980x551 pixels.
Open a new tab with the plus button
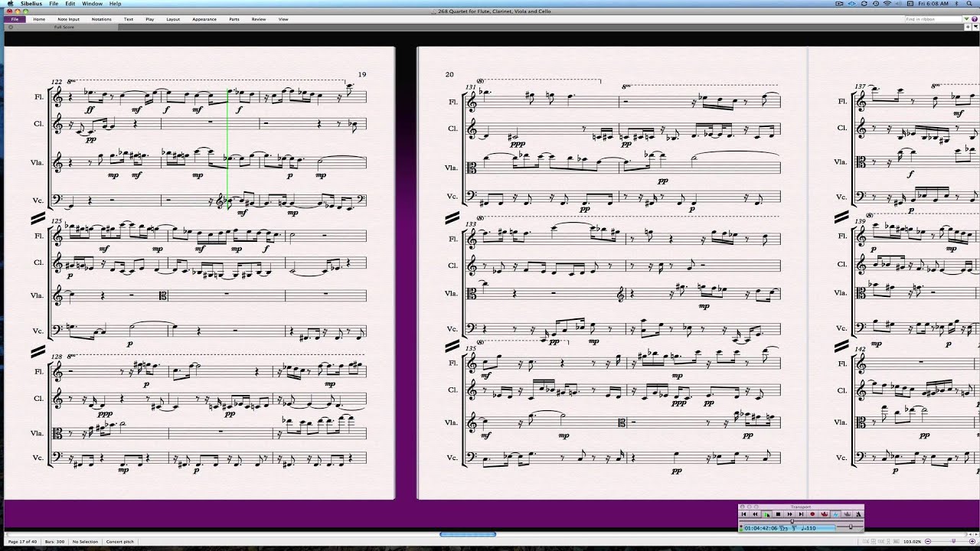968,27
